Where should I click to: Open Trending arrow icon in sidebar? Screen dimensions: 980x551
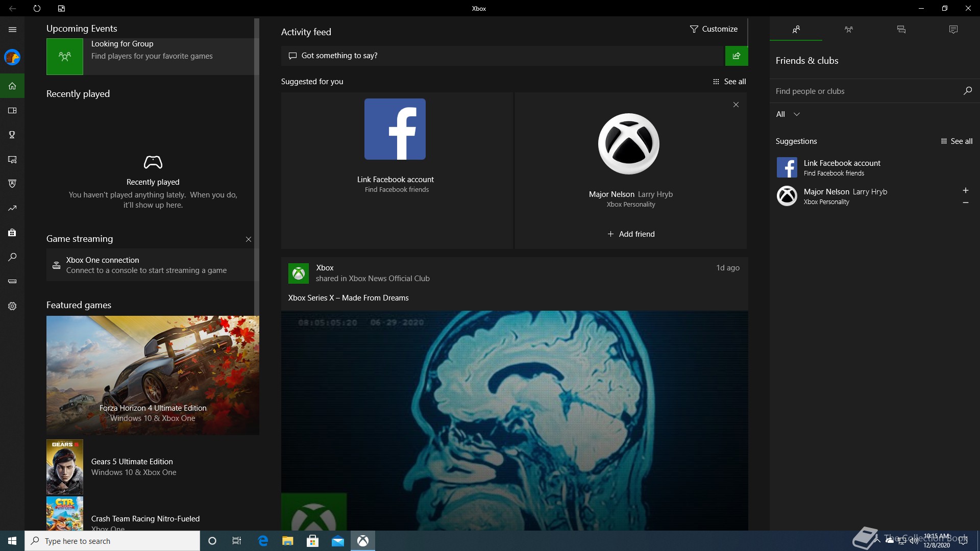point(12,208)
